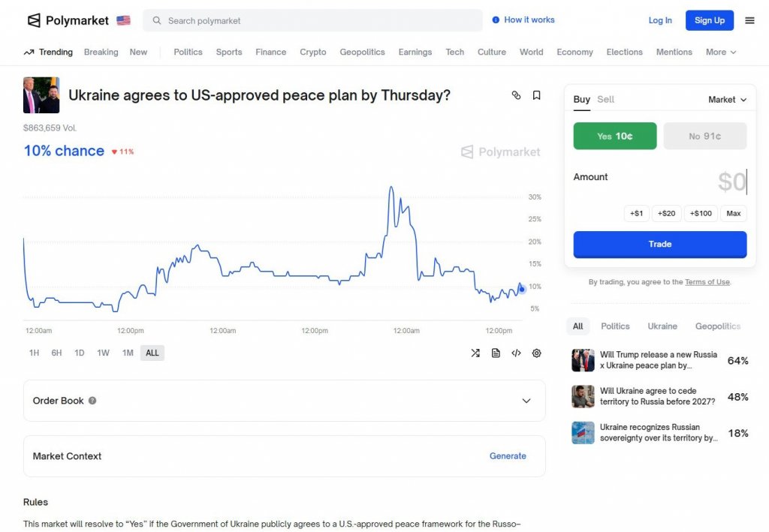Image resolution: width=769 pixels, height=532 pixels.
Task: Select the Yes 10¢ outcome
Action: coord(614,136)
